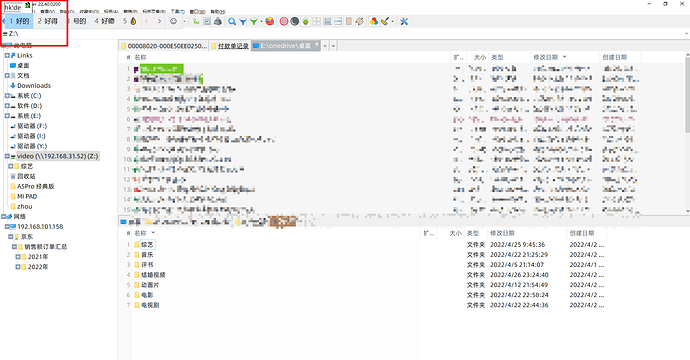The image size is (690, 360).
Task: Select the 音乐 folder row
Action: tap(147, 255)
